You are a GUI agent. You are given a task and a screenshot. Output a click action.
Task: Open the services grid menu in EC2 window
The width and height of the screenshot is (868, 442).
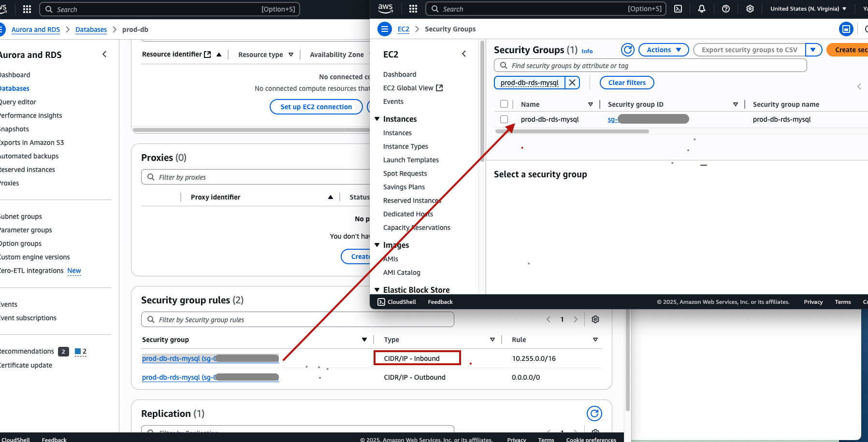click(413, 9)
